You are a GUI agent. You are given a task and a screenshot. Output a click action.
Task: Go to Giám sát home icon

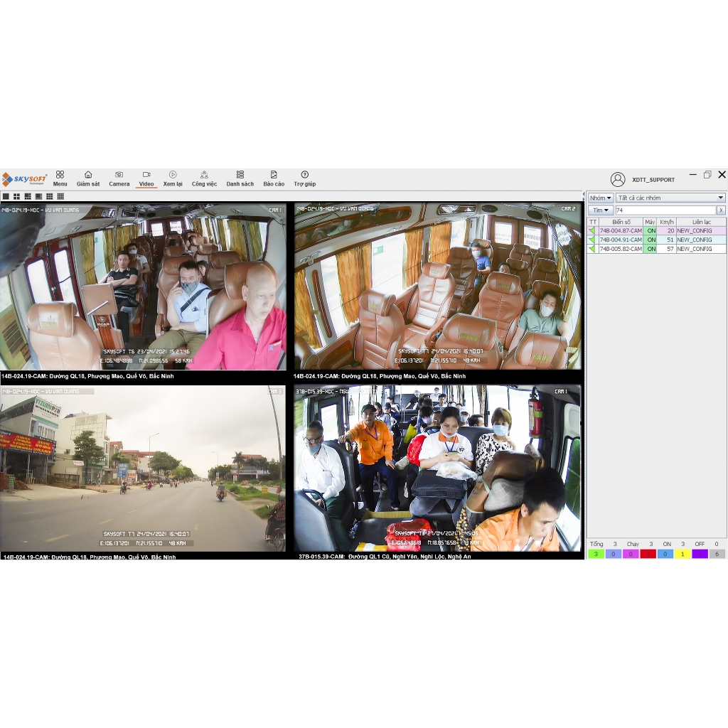(88, 178)
